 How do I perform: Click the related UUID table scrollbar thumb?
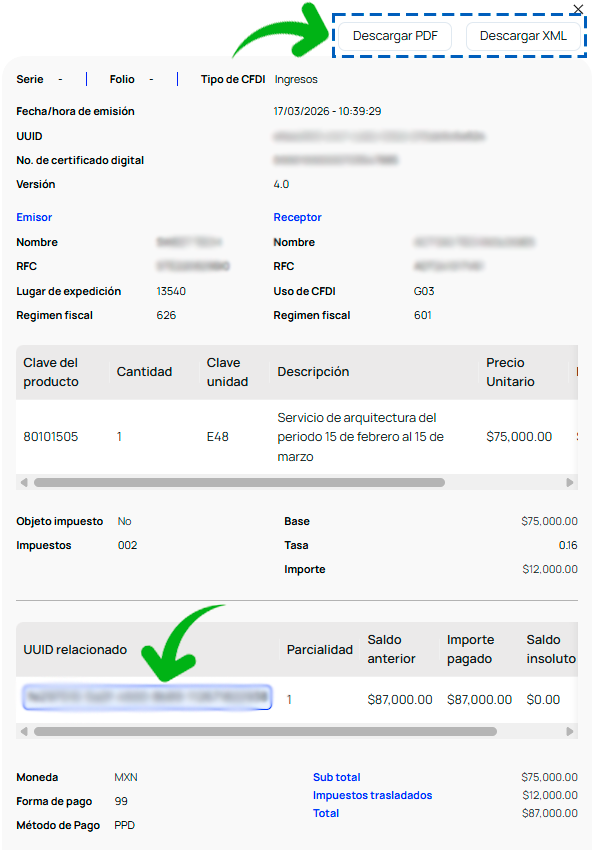pos(265,731)
